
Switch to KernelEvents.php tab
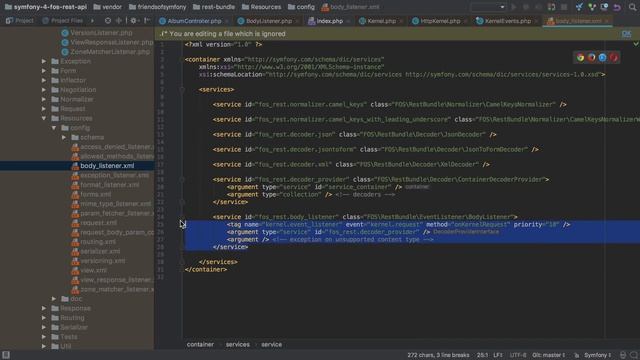coord(507,21)
